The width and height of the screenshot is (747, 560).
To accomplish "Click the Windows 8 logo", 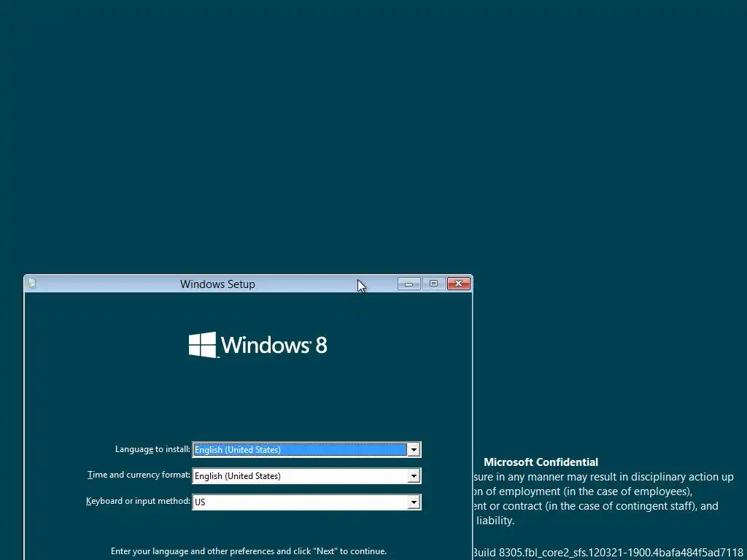I will click(258, 345).
